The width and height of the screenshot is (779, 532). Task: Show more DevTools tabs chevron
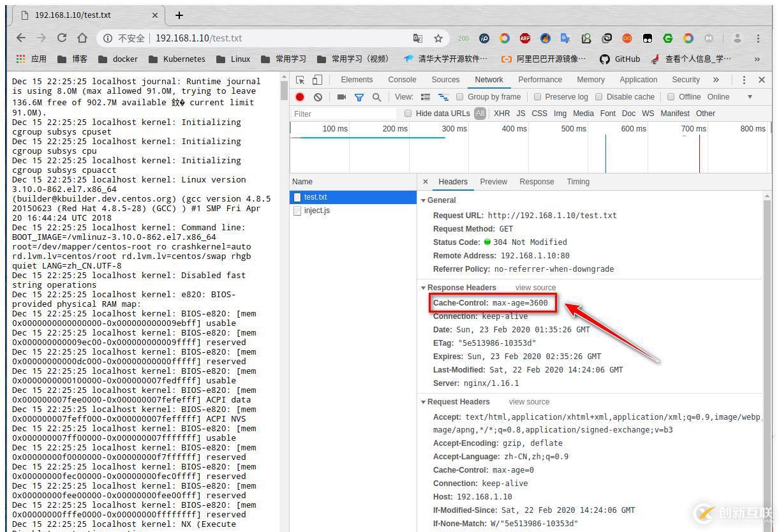(716, 80)
